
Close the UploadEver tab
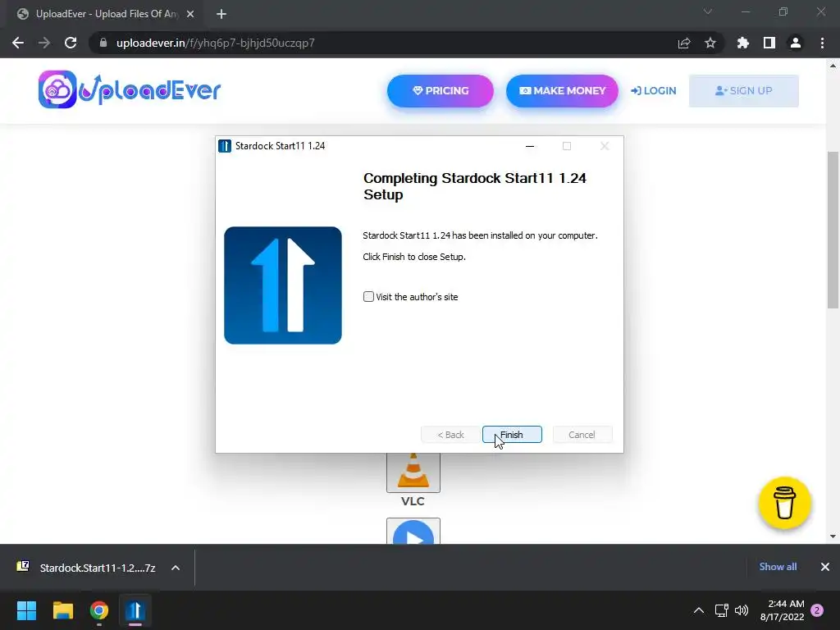tap(190, 14)
